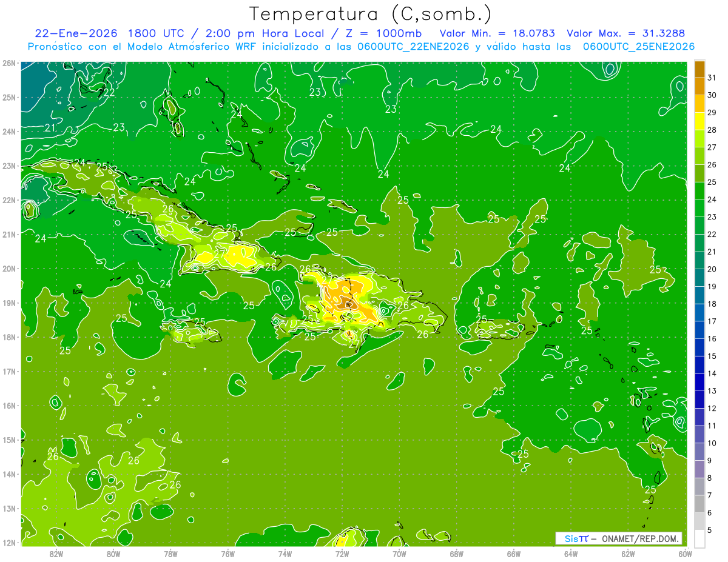
Task: Click the '28' value on the color legend
Action: 712,130
